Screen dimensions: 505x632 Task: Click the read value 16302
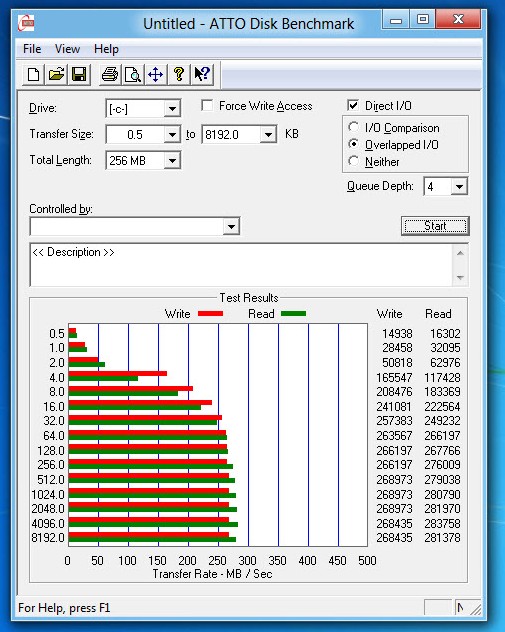[445, 334]
